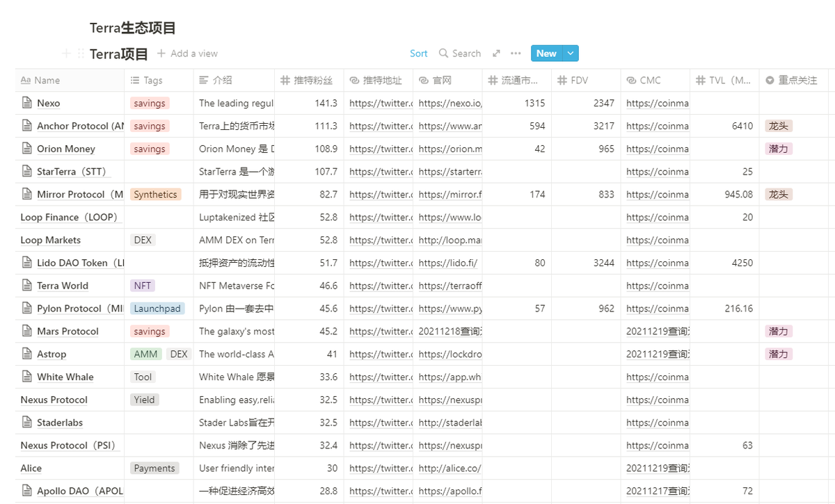Image resolution: width=835 pixels, height=504 pixels.
Task: Open the Loop Markets row name
Action: [x=51, y=240]
